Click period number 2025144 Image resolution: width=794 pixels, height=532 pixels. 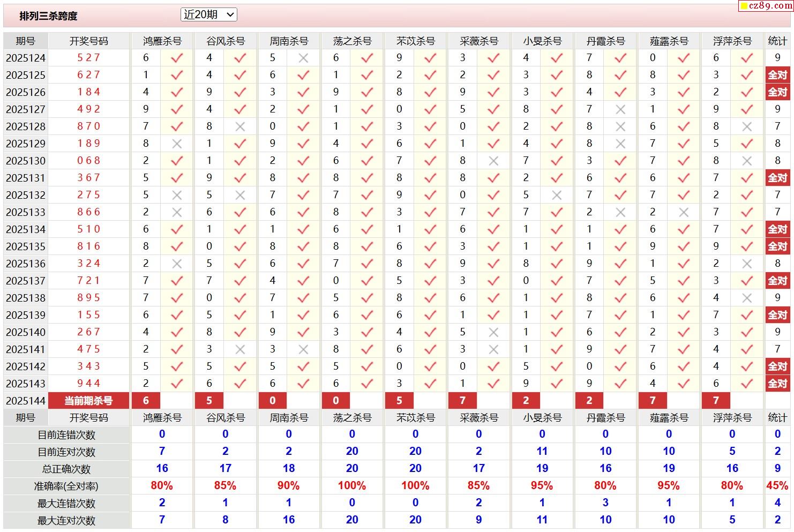click(26, 401)
